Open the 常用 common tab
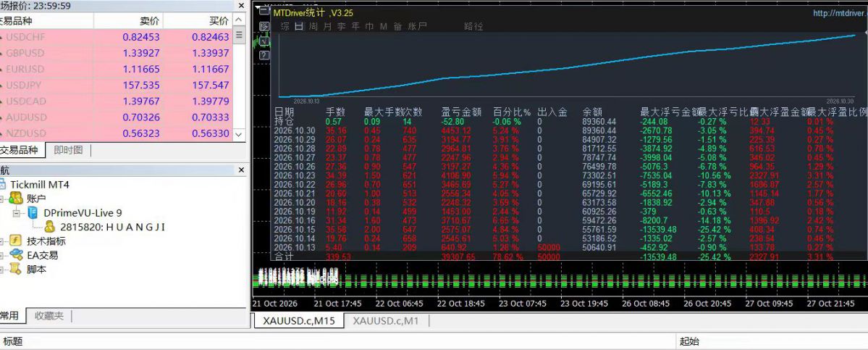868x350 pixels. pos(11,316)
